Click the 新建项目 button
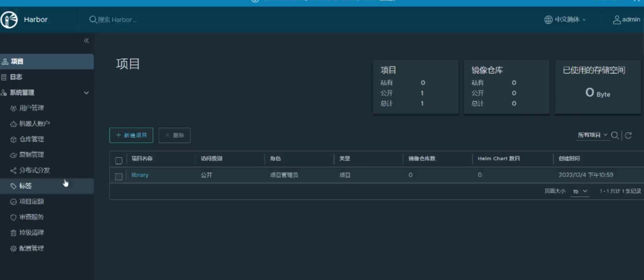This screenshot has height=280, width=644. tap(131, 135)
